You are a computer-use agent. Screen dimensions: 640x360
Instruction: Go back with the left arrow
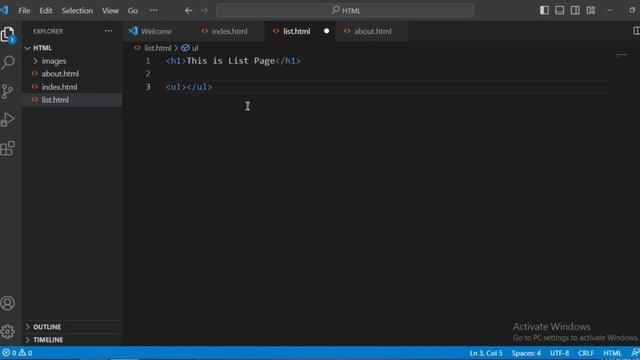pyautogui.click(x=188, y=11)
